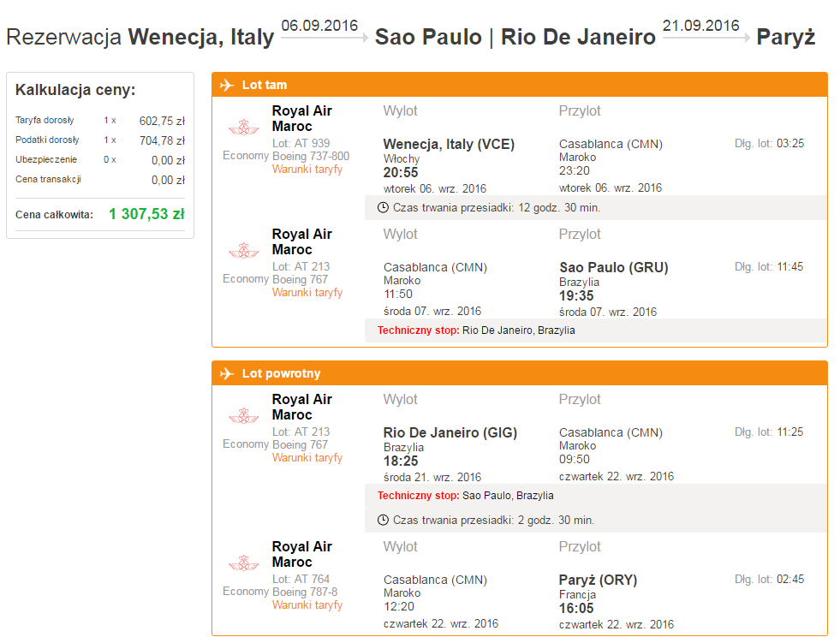
Task: Open Warunki taryfy for flight AT 939
Action: pyautogui.click(x=307, y=170)
